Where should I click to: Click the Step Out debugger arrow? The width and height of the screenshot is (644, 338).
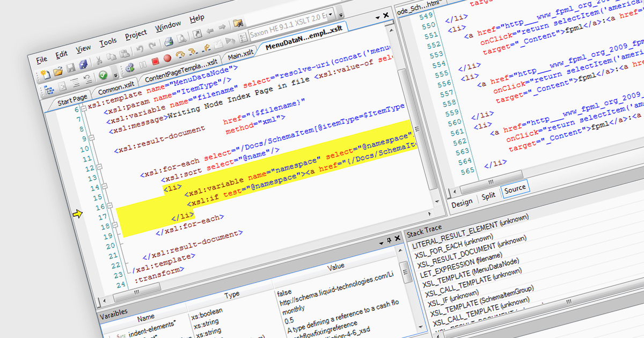(x=206, y=47)
